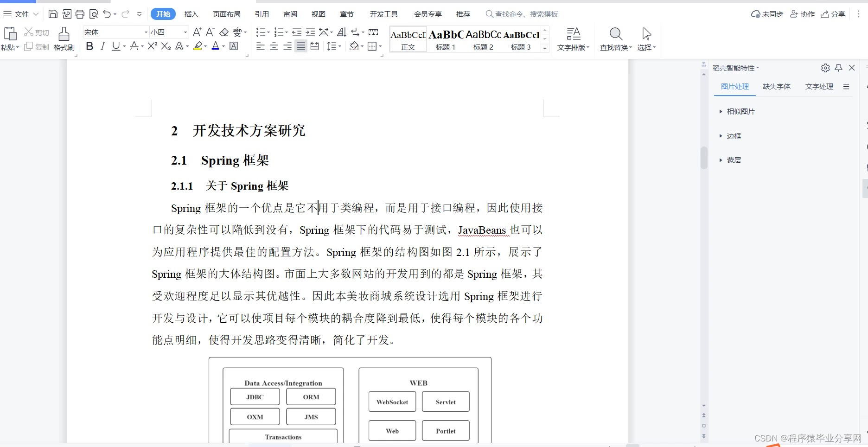Switch to the 插入 ribbon tab
Image resolution: width=868 pixels, height=447 pixels.
tap(191, 14)
